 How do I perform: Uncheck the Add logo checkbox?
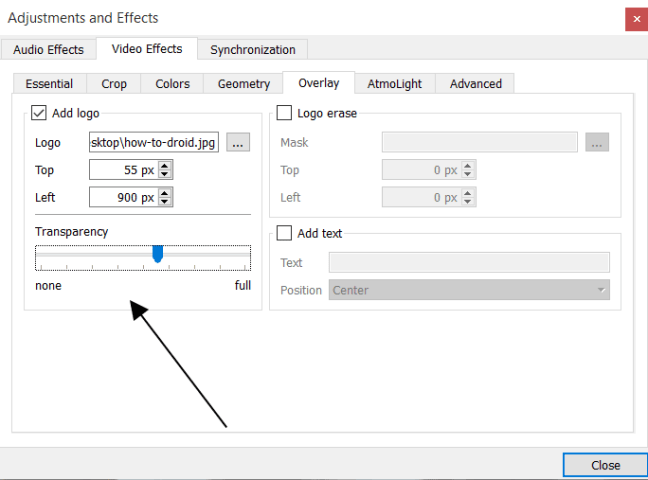pos(40,114)
